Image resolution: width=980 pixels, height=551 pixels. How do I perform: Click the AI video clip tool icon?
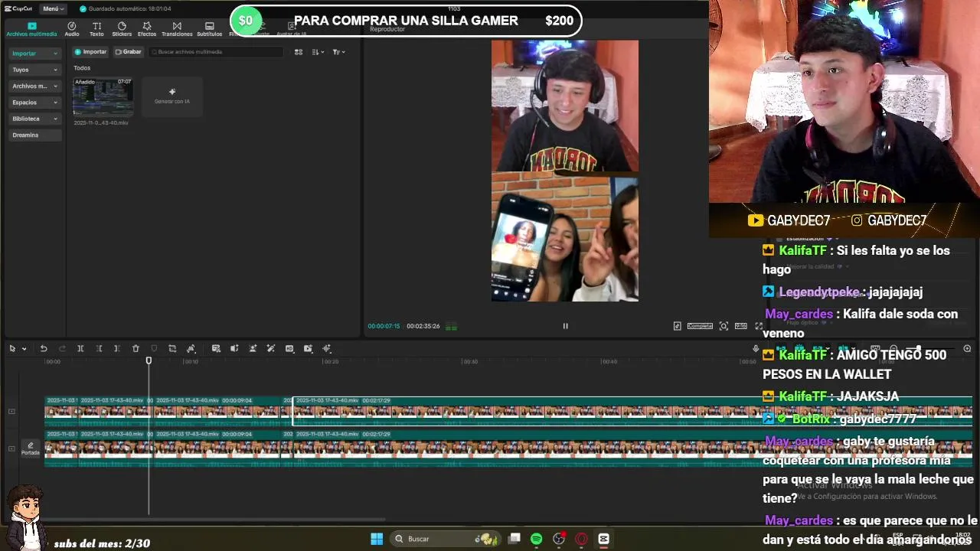tap(308, 349)
